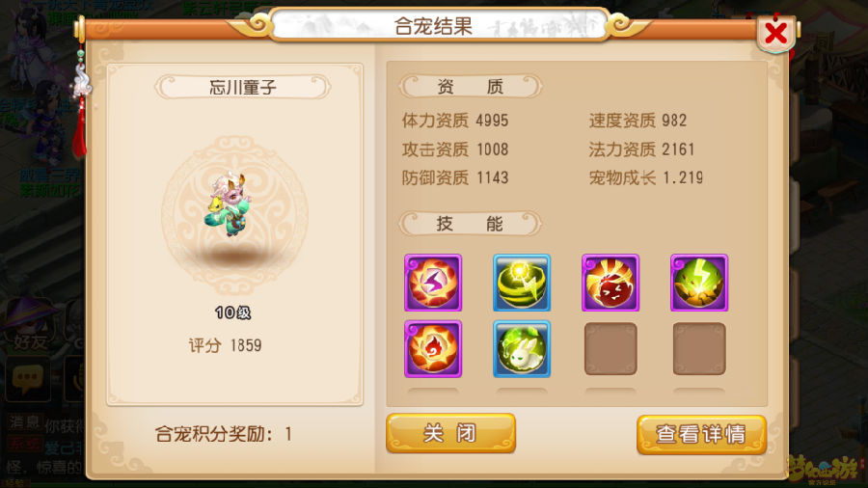Screen dimensions: 868x488
Task: Click the last empty skill slot
Action: pyautogui.click(x=699, y=349)
